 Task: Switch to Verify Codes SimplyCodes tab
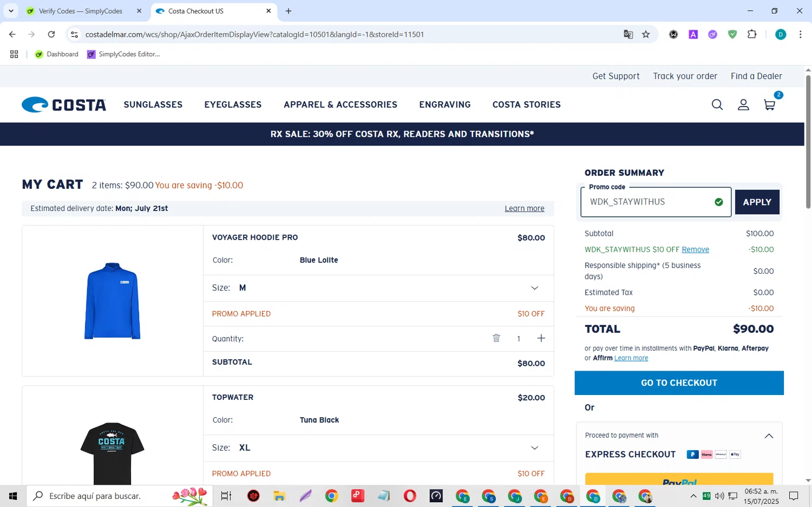[x=81, y=11]
